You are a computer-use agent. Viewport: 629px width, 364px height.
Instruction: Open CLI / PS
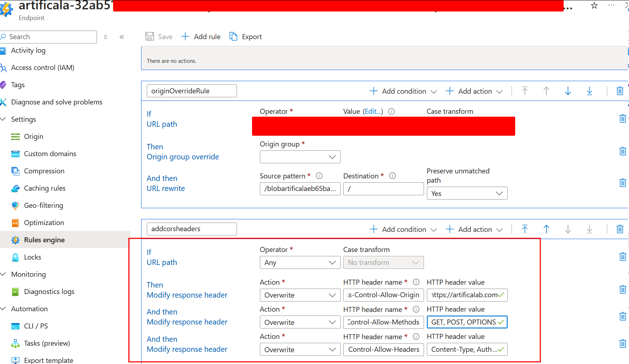[36, 326]
